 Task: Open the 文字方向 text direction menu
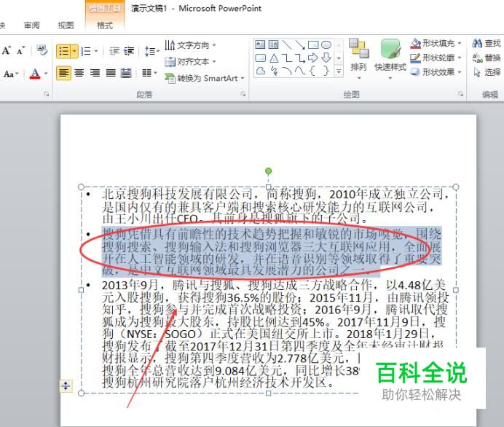(x=190, y=45)
